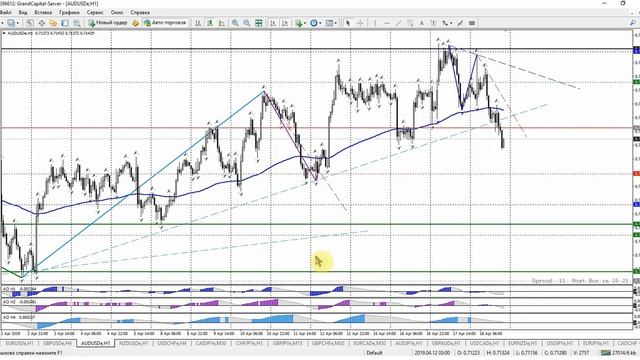Zoom out on the chart
The height and width of the screenshot is (360, 640).
[247, 23]
